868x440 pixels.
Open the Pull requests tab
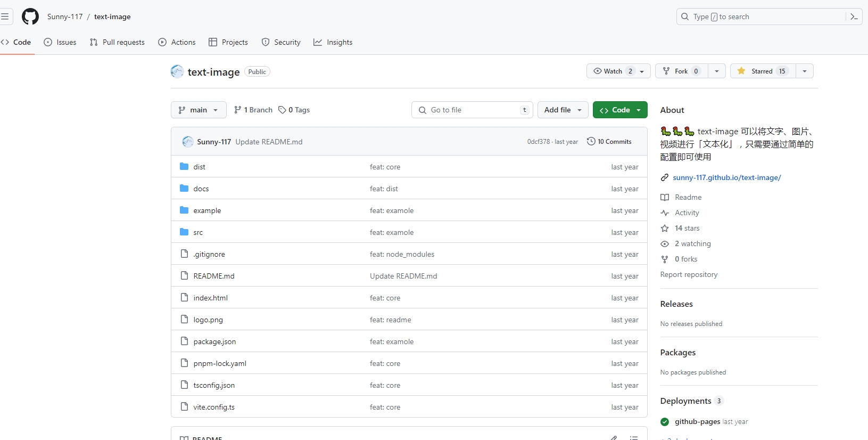117,42
